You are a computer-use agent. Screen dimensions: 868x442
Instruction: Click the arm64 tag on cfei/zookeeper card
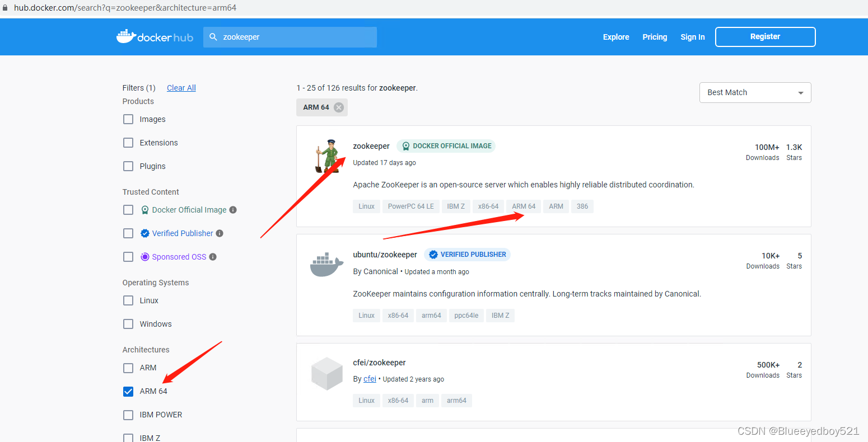pyautogui.click(x=456, y=401)
